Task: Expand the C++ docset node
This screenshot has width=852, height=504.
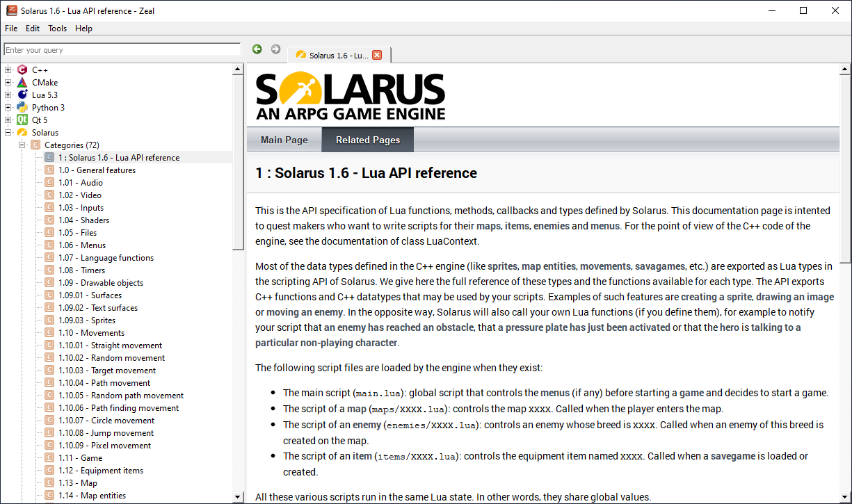Action: [x=8, y=70]
